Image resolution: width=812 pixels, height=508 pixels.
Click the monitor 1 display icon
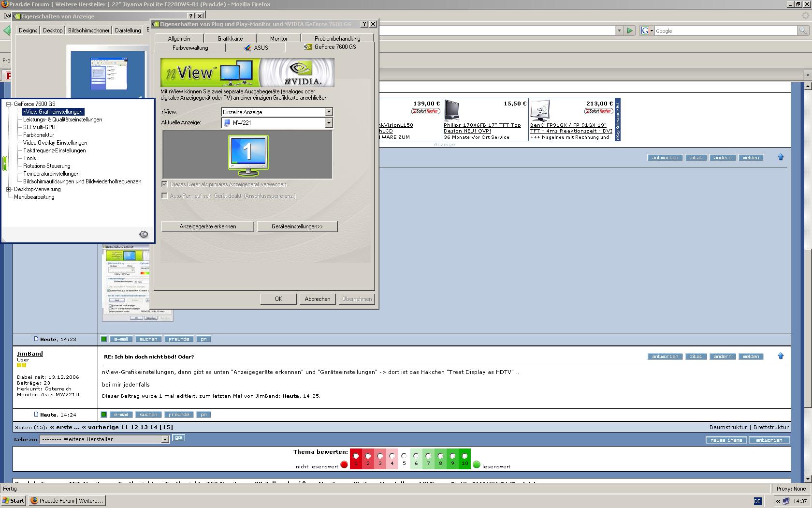point(248,154)
